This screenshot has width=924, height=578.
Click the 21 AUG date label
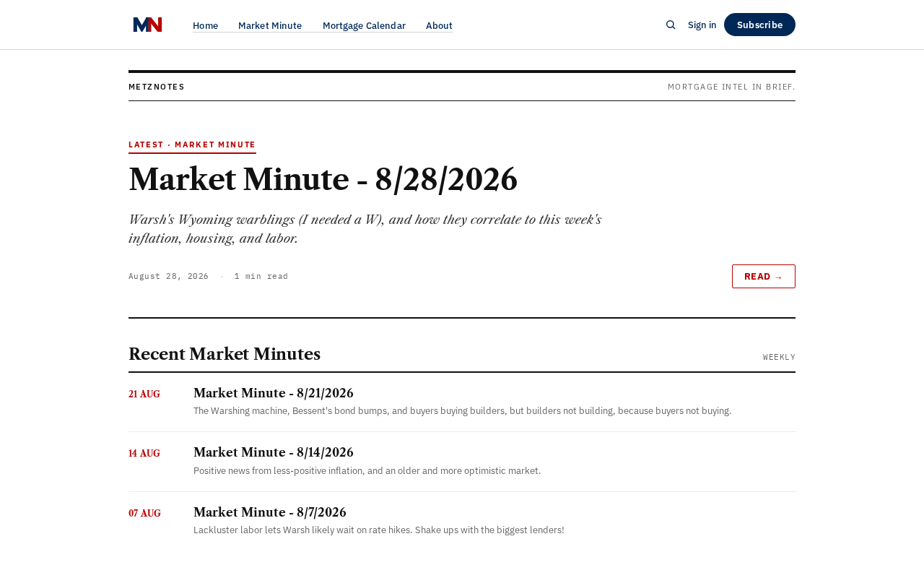tap(144, 394)
